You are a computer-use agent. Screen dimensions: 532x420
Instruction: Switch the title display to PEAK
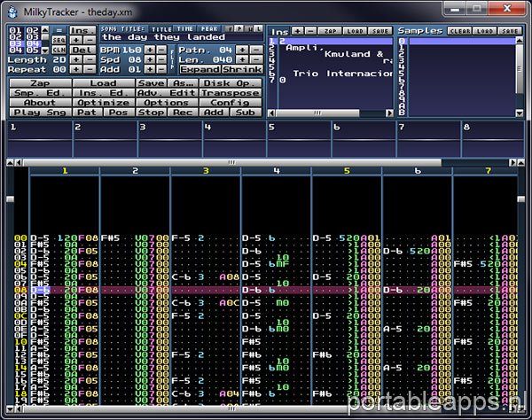(x=209, y=28)
